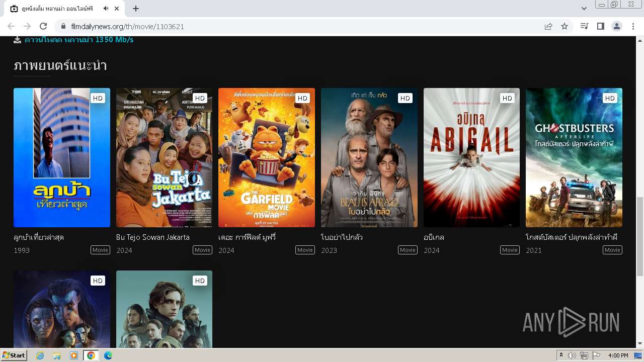Open the Windows Start menu
The width and height of the screenshot is (644, 362).
(14, 355)
